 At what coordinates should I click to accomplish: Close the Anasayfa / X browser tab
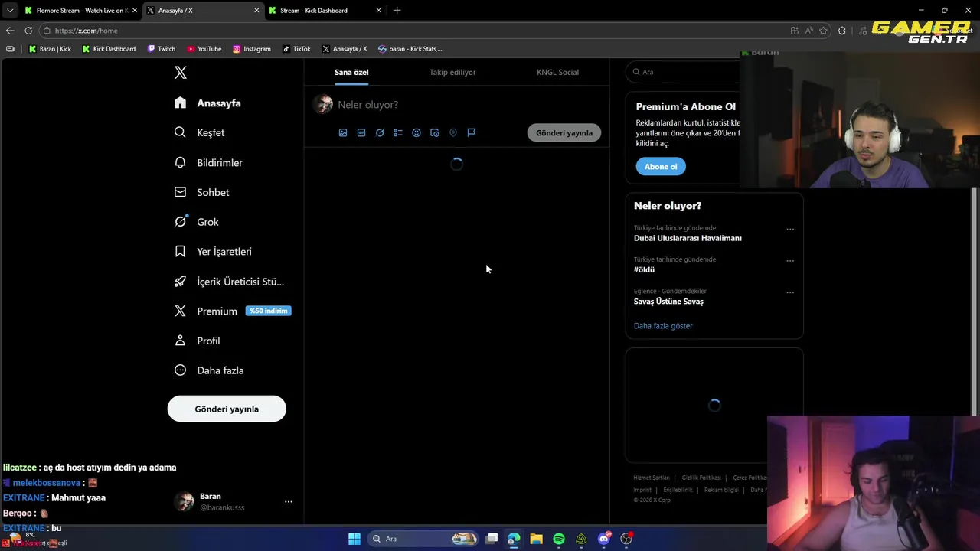click(256, 11)
